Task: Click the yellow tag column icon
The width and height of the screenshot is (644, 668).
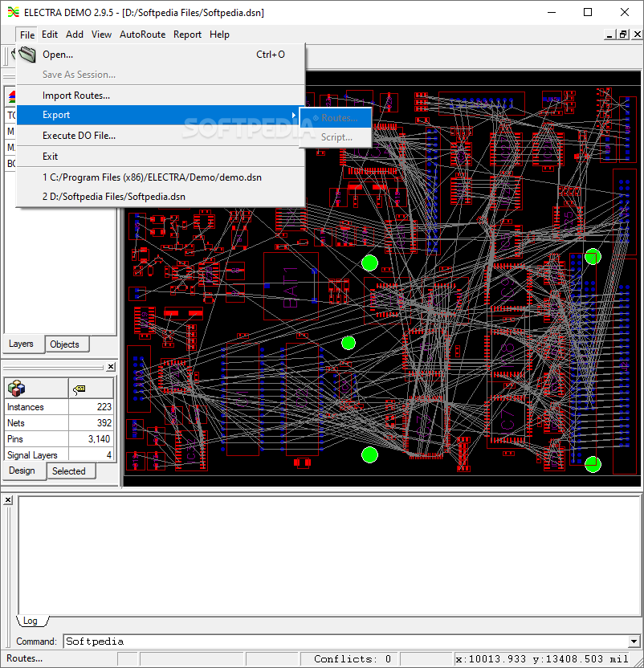Action: pyautogui.click(x=79, y=389)
